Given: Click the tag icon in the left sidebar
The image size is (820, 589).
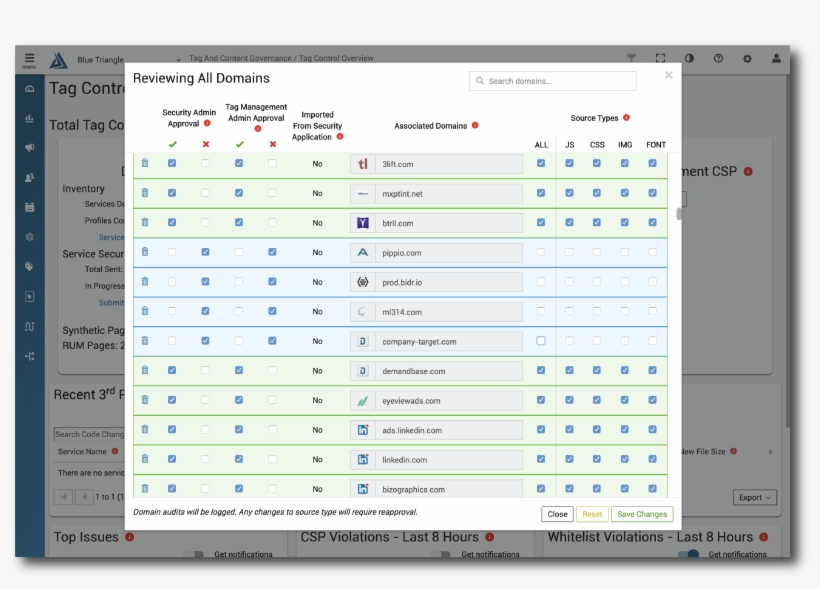Looking at the screenshot, I should [x=28, y=263].
